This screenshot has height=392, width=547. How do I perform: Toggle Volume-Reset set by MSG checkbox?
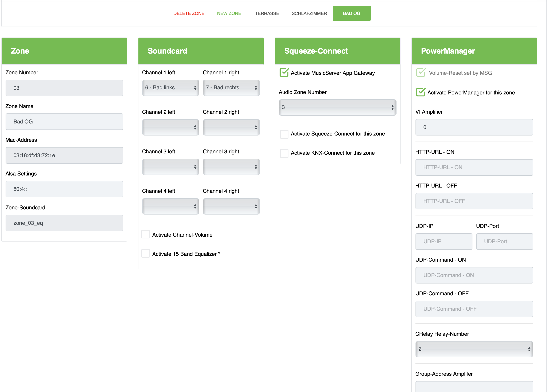point(421,73)
